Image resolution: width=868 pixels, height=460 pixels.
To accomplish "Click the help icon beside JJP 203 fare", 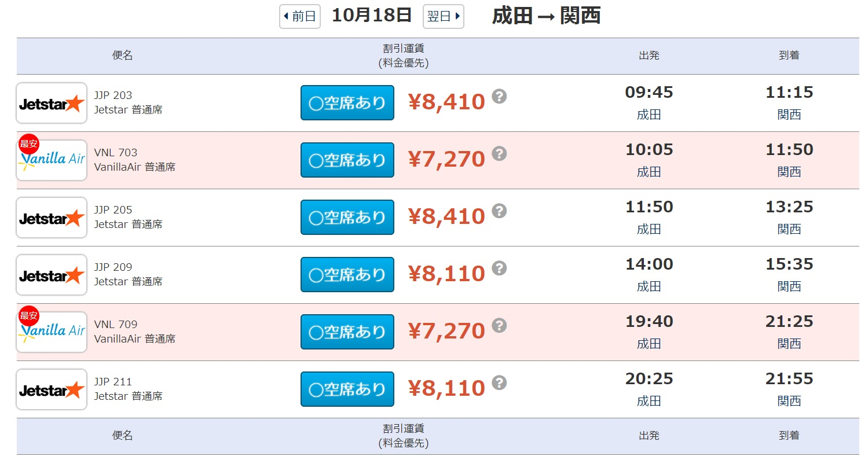I will pyautogui.click(x=499, y=97).
